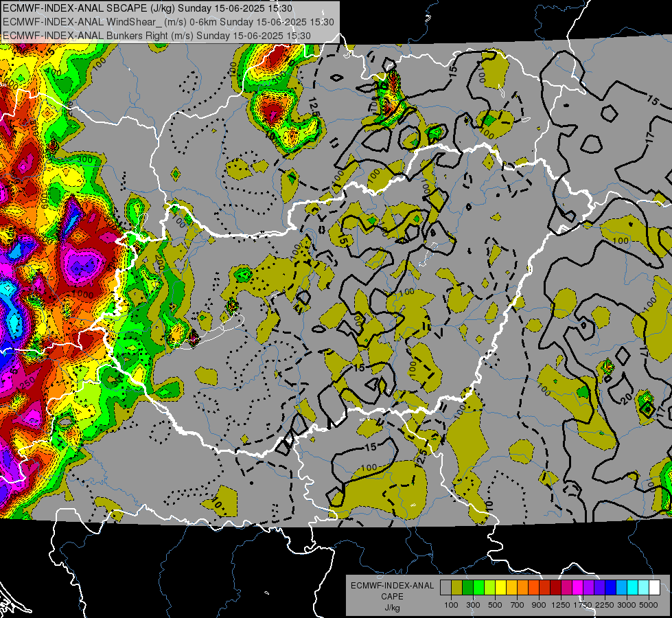Pick the yellow-green 400–500 legend swatch

tap(490, 588)
